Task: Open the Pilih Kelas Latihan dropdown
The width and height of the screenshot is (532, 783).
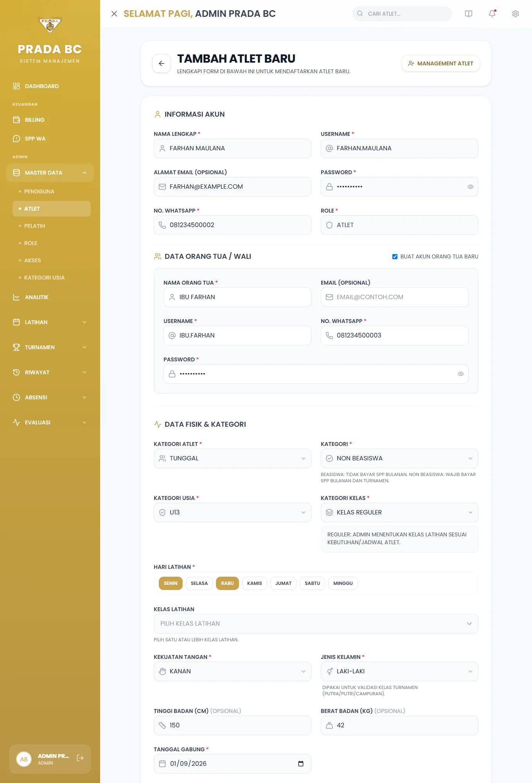Action: pos(316,624)
